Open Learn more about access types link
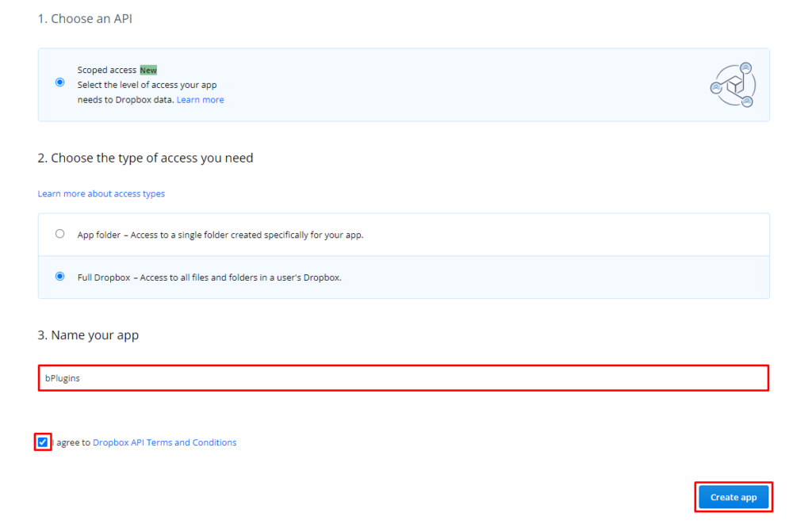This screenshot has height=524, width=812. tap(101, 193)
